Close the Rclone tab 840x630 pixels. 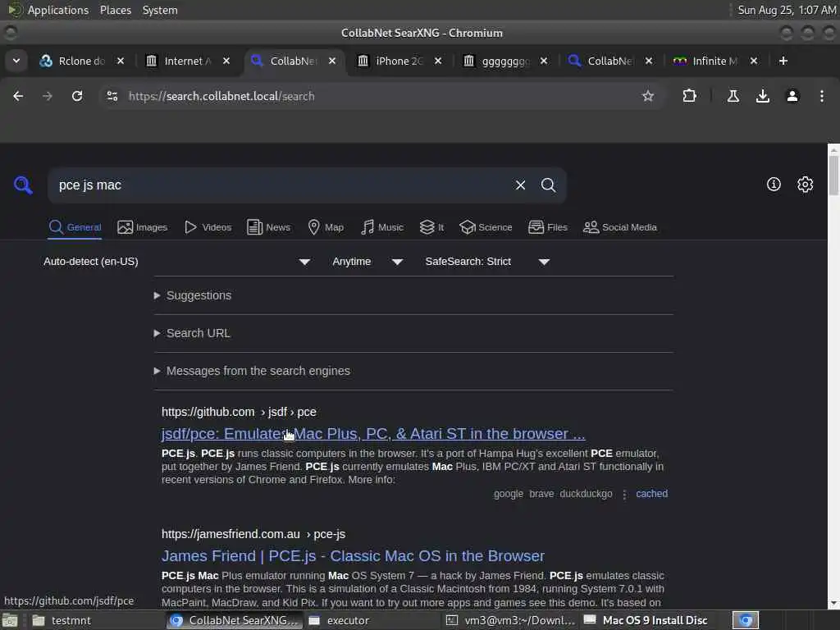click(121, 61)
